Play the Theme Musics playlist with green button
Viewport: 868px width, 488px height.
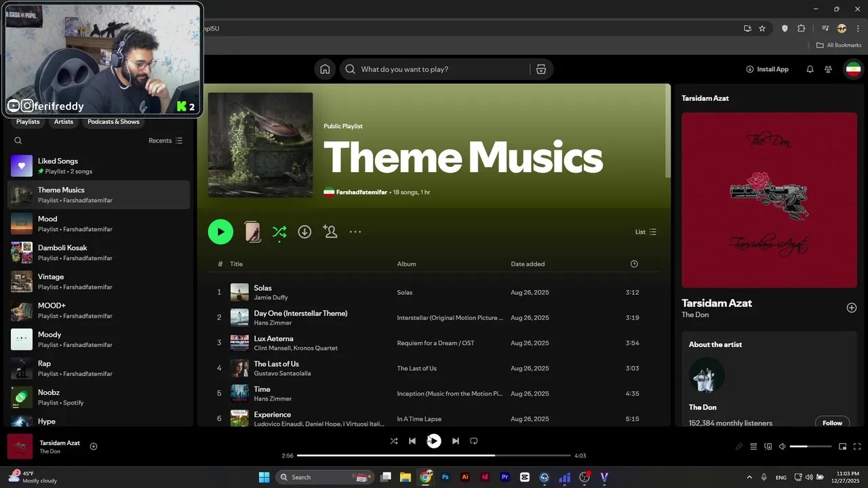pyautogui.click(x=220, y=232)
